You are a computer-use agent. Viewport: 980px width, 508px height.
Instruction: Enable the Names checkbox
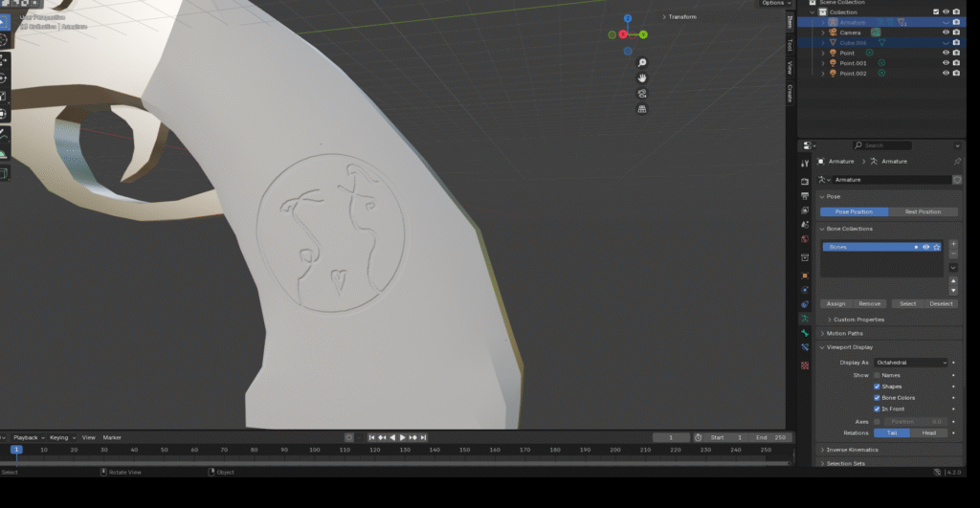877,375
